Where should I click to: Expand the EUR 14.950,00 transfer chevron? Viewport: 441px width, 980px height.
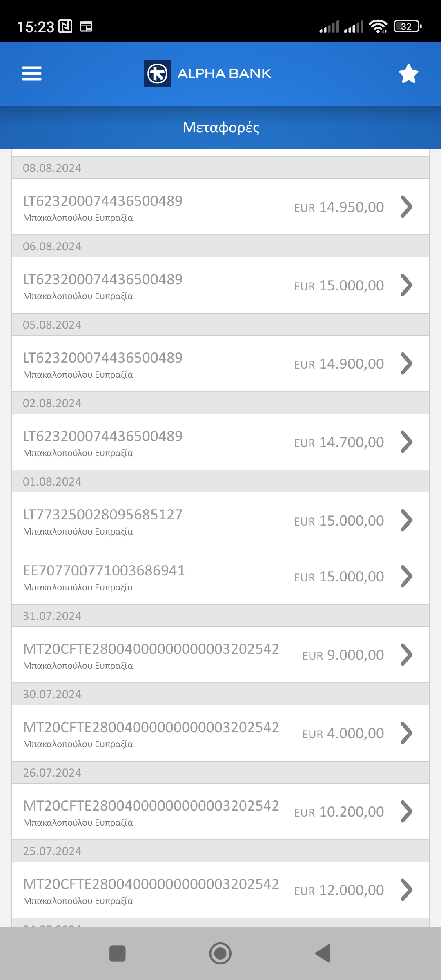[407, 207]
